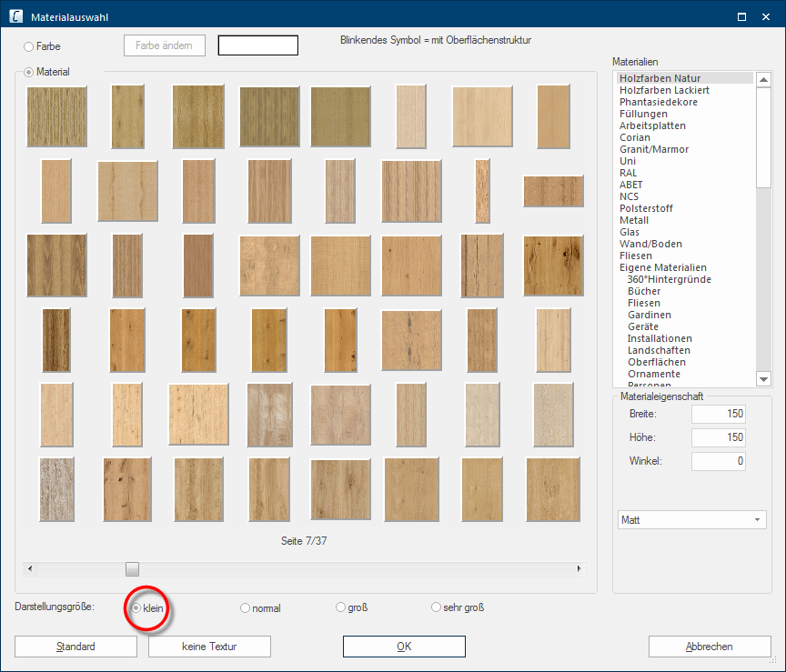Click the Abbrechen button

coord(710,647)
